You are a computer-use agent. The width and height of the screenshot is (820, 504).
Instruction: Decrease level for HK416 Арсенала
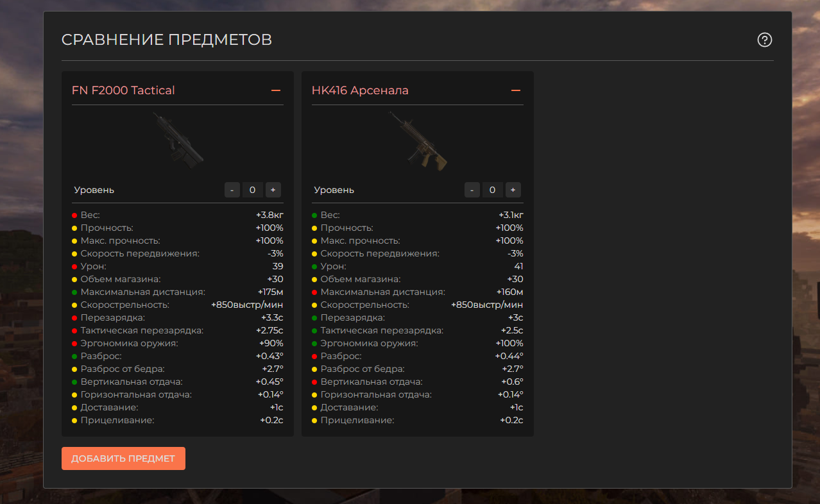tap(472, 190)
